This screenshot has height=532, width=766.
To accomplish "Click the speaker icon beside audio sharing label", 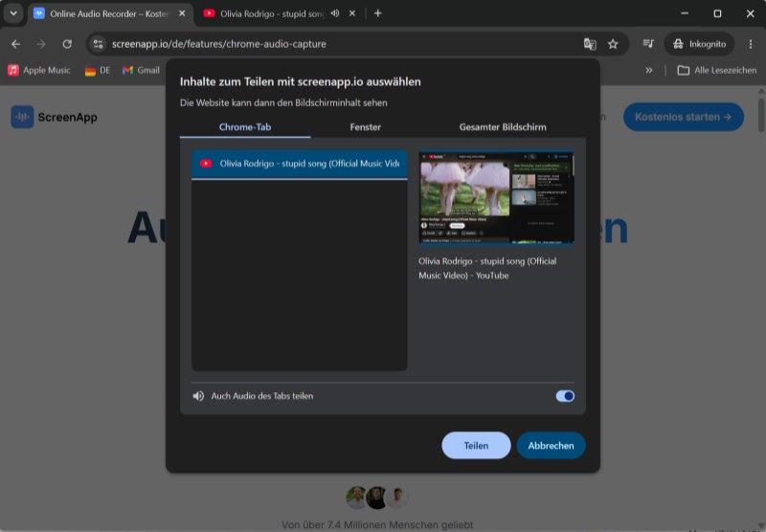I will point(198,396).
